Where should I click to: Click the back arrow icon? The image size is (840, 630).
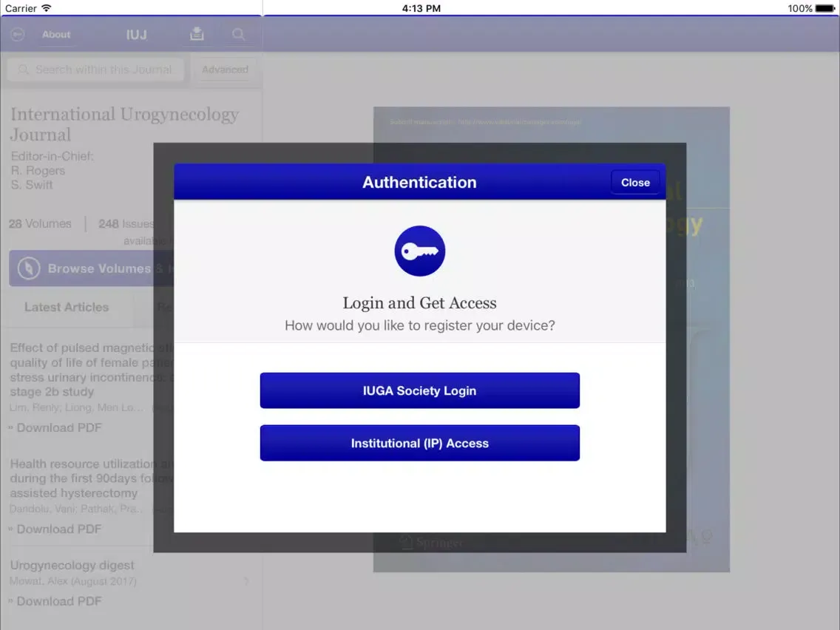click(x=17, y=34)
